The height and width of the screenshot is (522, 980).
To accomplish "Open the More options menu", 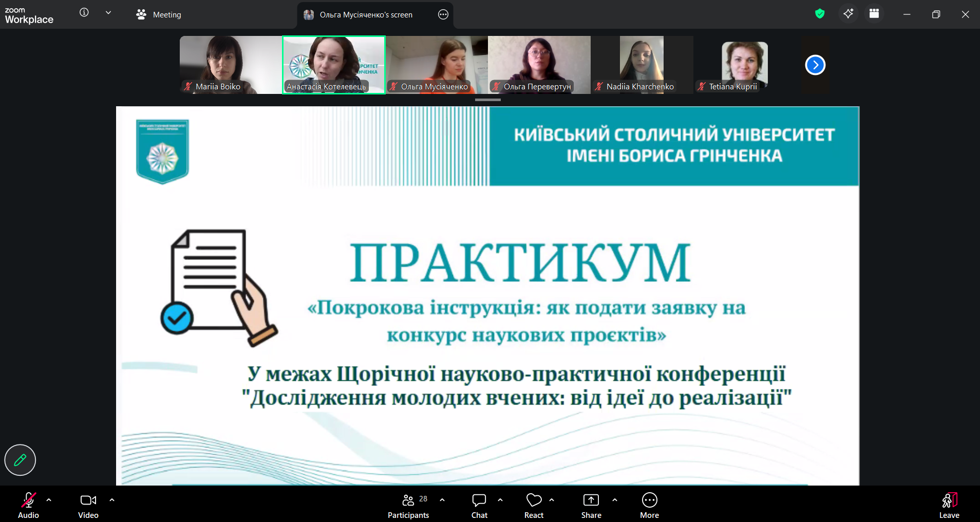I will click(x=648, y=505).
